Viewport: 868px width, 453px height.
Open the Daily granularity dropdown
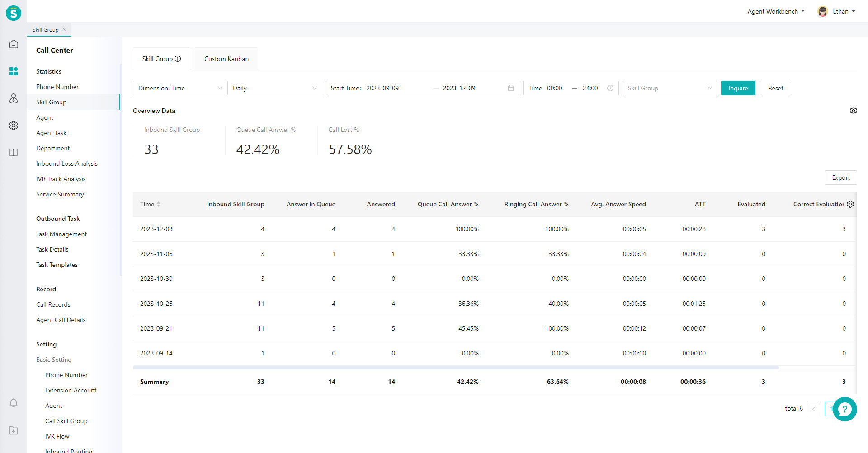(275, 88)
